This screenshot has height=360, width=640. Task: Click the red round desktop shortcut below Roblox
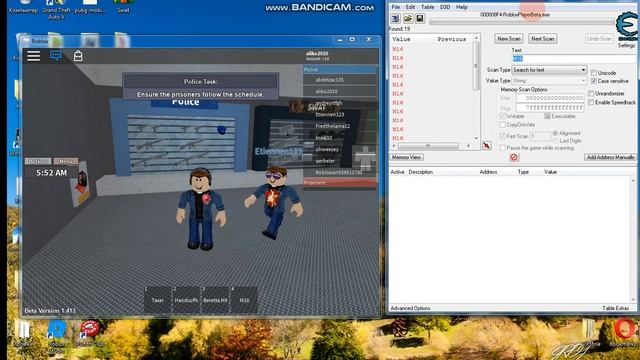click(x=89, y=333)
